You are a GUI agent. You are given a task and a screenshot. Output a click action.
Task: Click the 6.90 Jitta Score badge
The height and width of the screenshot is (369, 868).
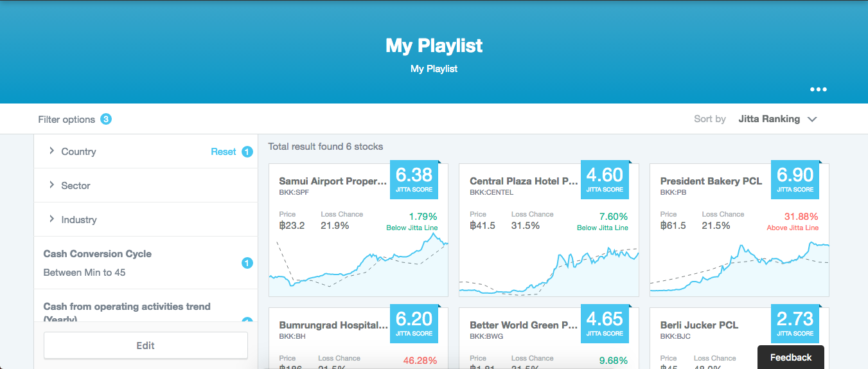[795, 179]
